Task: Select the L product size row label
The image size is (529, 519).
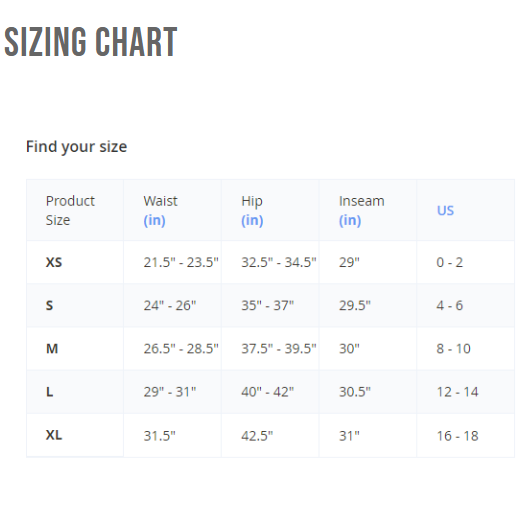Action: (50, 392)
